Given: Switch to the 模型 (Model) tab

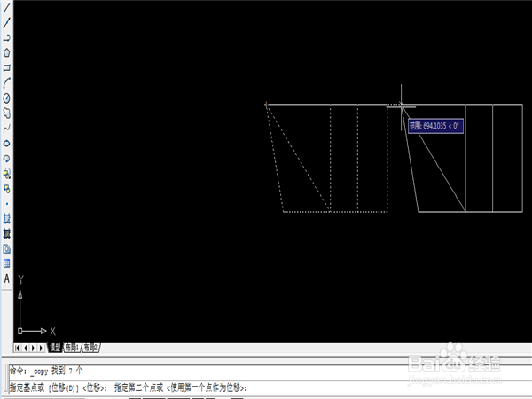Looking at the screenshot, I should click(55, 348).
